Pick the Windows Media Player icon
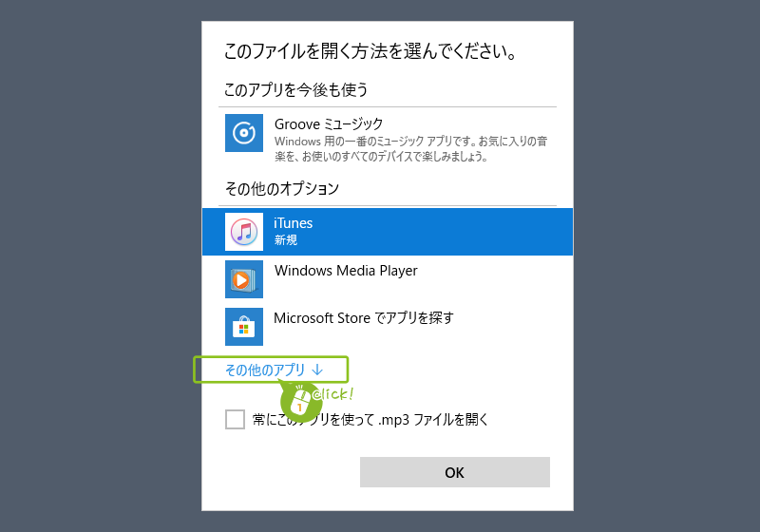The width and height of the screenshot is (760, 532). click(x=244, y=279)
